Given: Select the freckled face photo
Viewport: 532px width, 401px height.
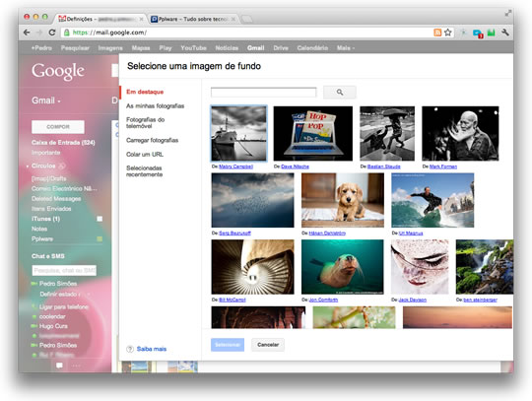Looking at the screenshot, I should click(x=420, y=267).
